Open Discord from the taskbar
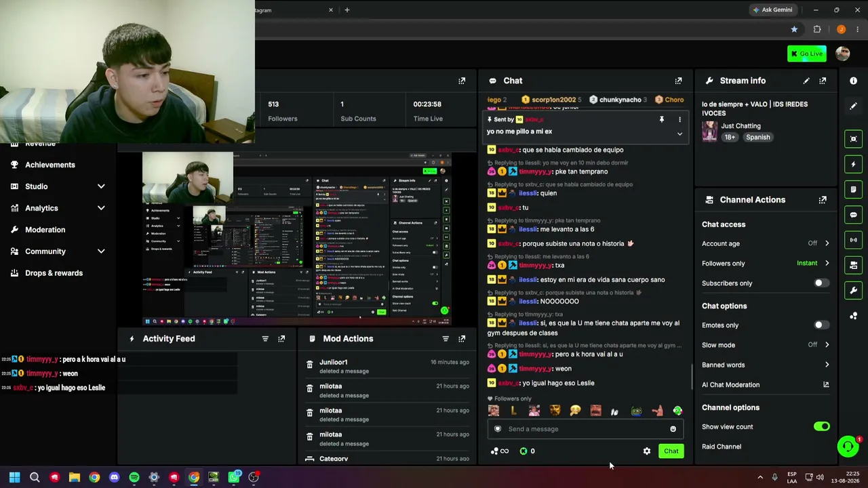 point(114,478)
